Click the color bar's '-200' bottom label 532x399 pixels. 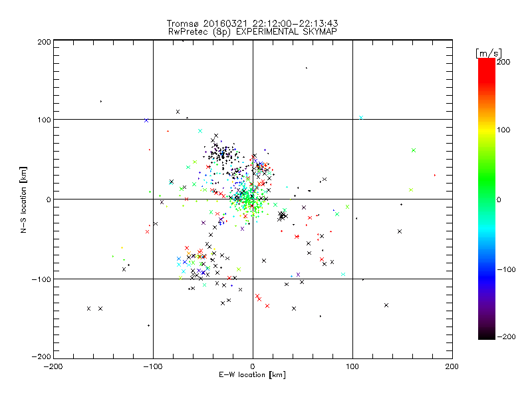(x=506, y=337)
